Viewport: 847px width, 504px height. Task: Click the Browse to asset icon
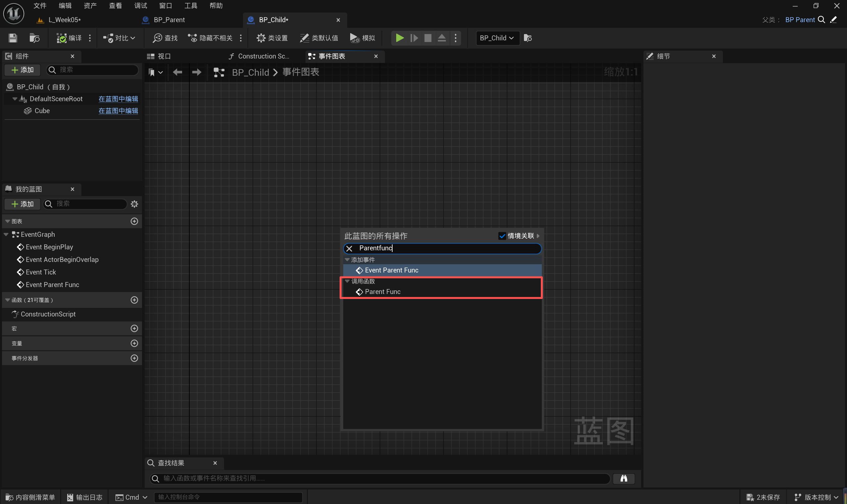34,38
